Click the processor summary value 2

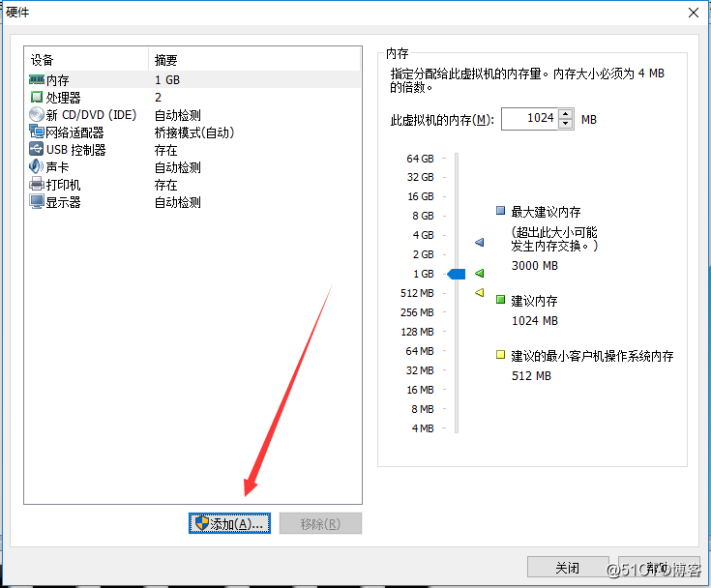(158, 98)
